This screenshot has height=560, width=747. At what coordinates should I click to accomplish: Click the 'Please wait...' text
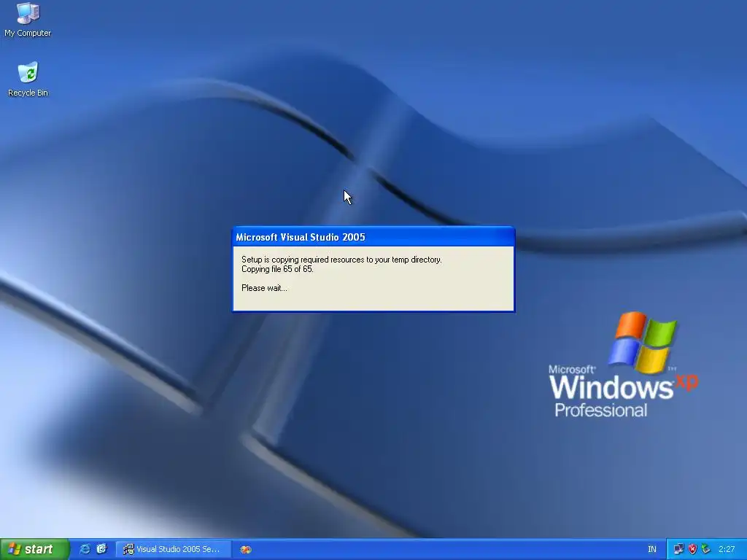point(264,288)
